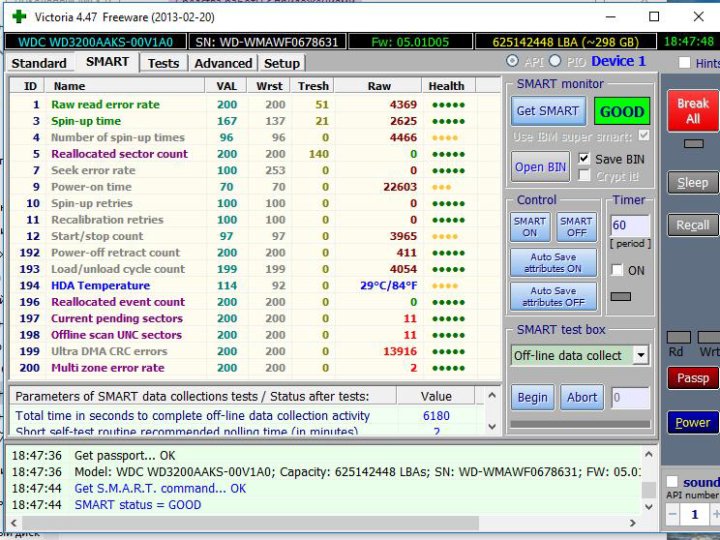This screenshot has height=540, width=720.
Task: Toggle the Save BIN checkbox
Action: coord(584,159)
